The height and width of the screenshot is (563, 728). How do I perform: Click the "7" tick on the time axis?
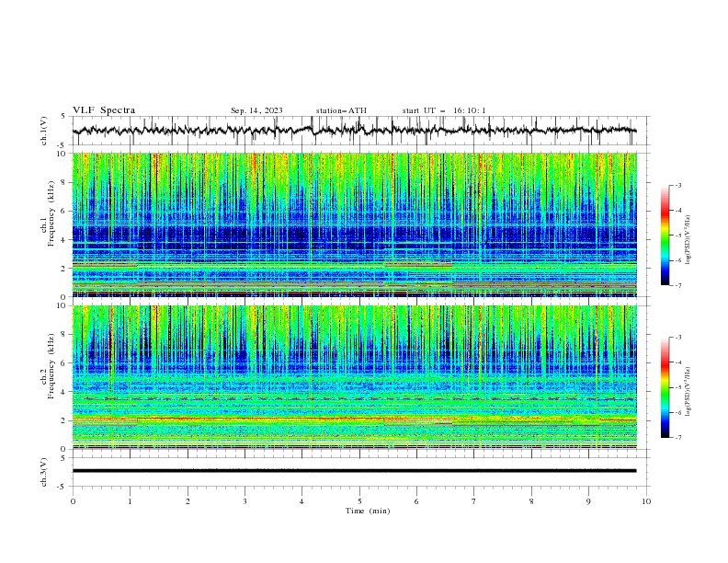[474, 501]
